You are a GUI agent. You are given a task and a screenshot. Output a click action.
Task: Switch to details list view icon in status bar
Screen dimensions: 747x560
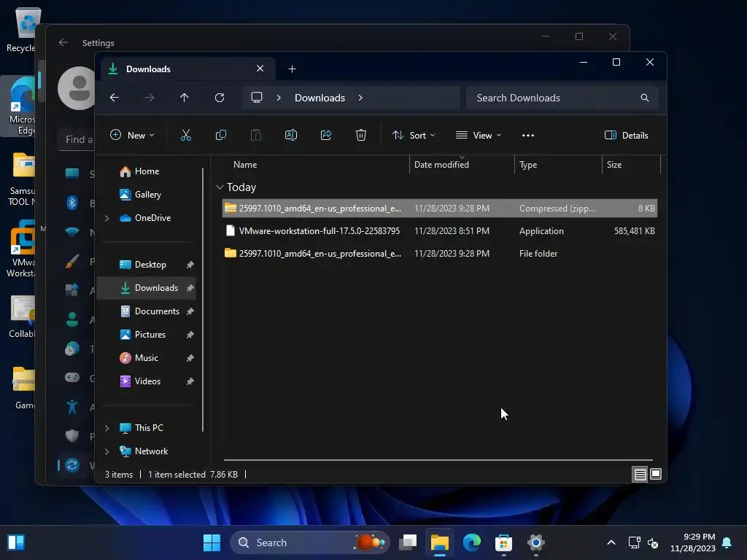point(640,474)
